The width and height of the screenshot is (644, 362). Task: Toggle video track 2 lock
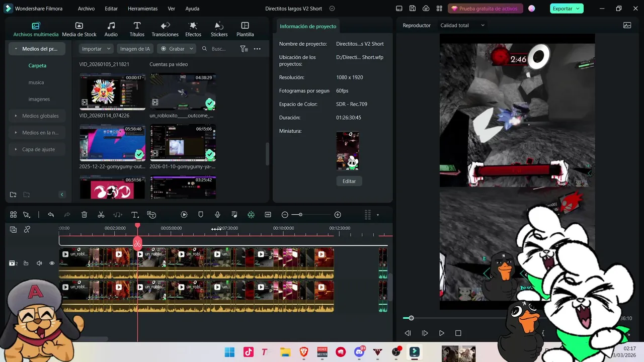[26, 263]
